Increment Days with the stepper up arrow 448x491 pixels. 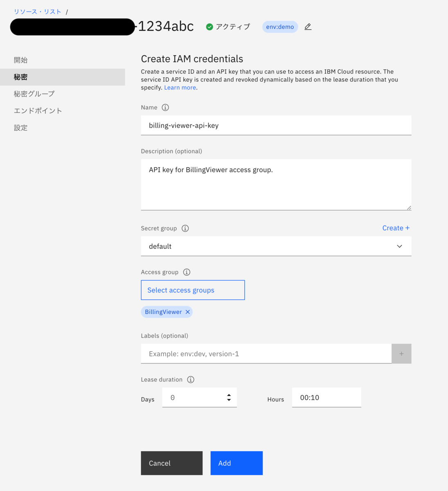tap(229, 394)
